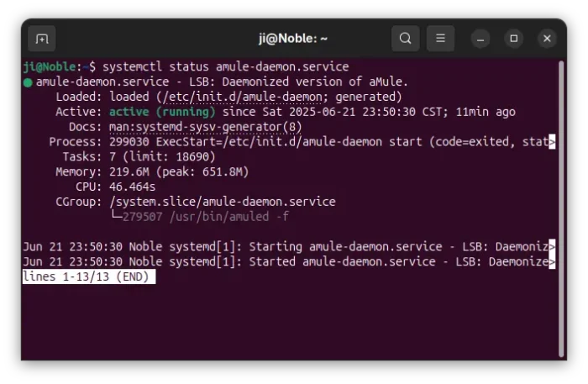This screenshot has height=384, width=588.
Task: Open the hamburger main menu
Action: (x=440, y=39)
